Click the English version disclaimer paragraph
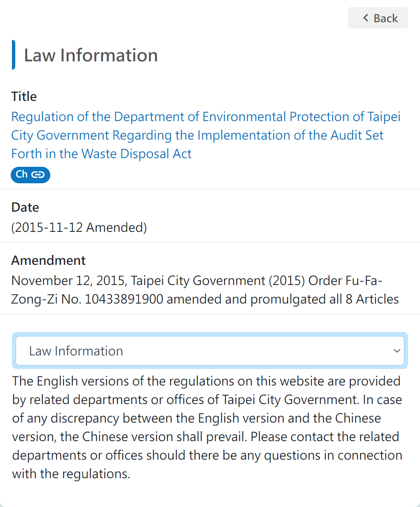This screenshot has width=420, height=507. tap(207, 427)
